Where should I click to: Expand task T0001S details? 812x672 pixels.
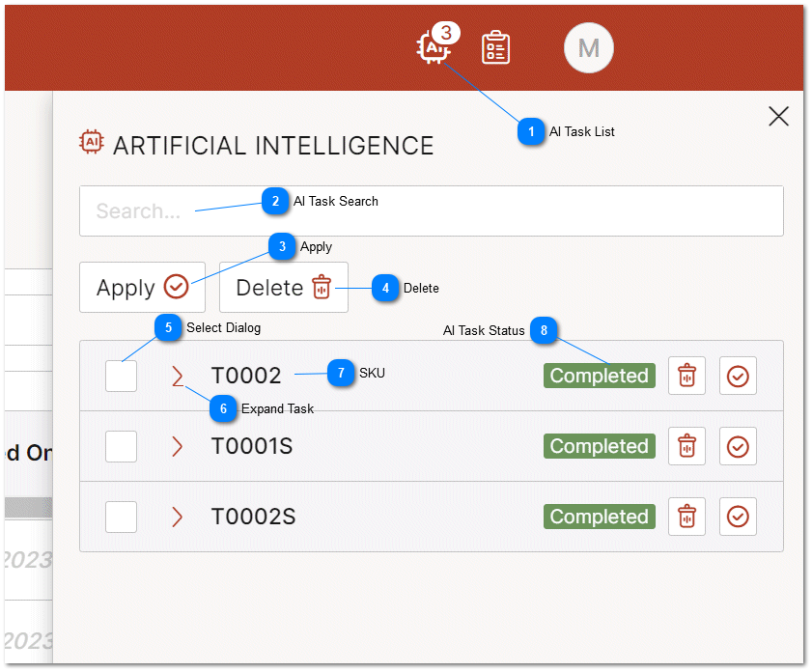point(176,446)
